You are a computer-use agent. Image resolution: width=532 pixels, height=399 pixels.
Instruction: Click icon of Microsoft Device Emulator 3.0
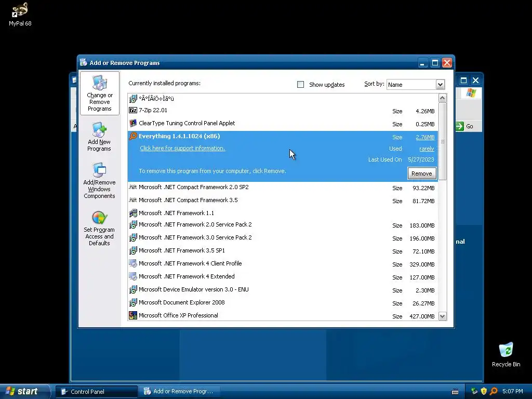133,289
